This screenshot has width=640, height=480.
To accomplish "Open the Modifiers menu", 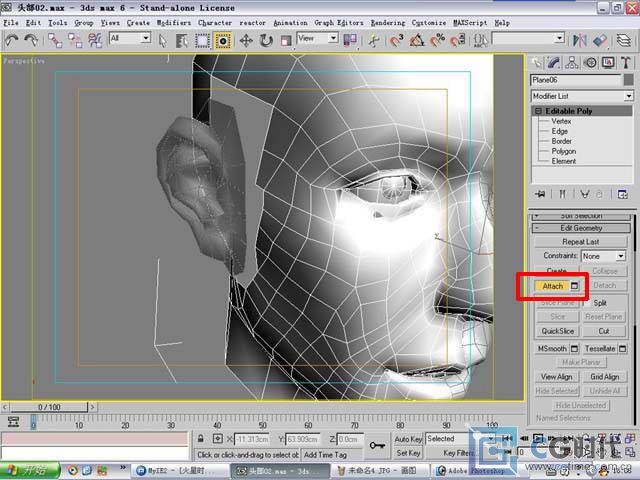I will [x=174, y=23].
